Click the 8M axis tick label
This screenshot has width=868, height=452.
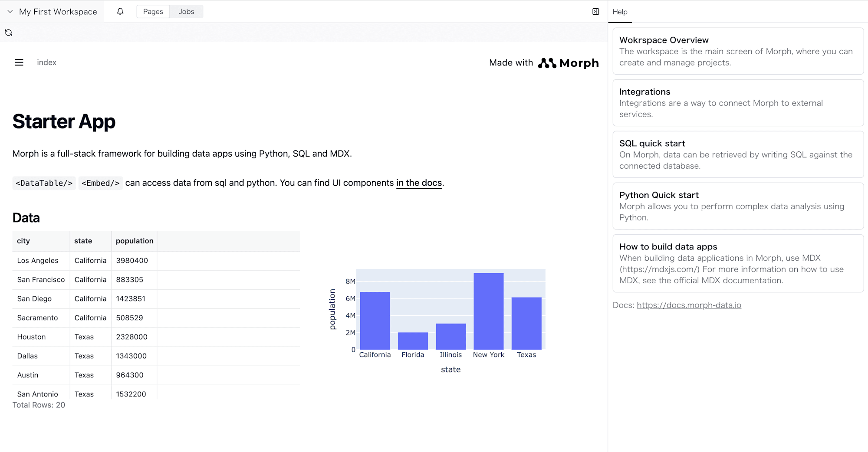(x=350, y=282)
